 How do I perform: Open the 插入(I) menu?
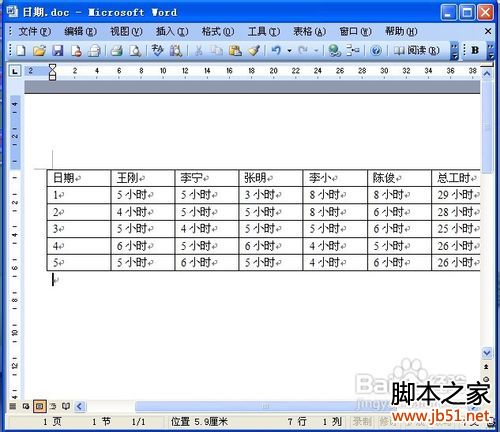tap(172, 32)
